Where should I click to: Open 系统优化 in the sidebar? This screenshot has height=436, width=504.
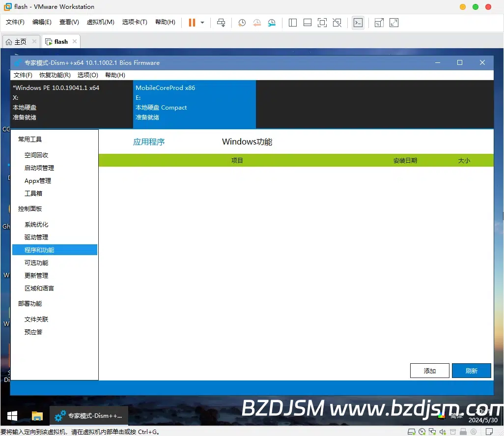point(36,225)
